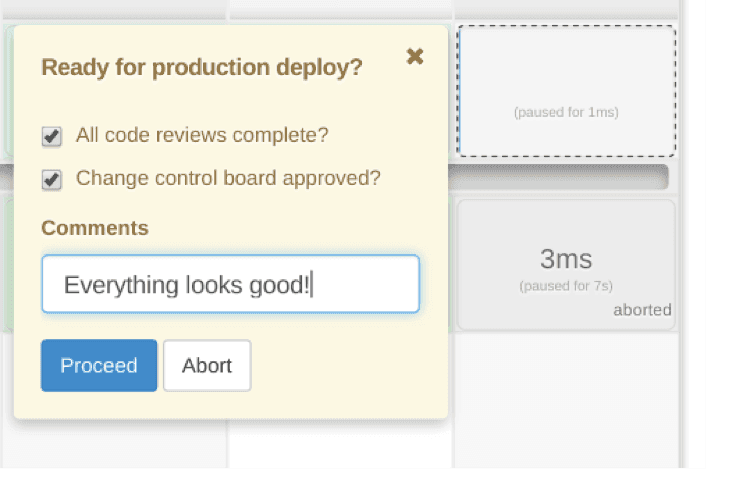
Task: Click the '3ms' duration value
Action: click(566, 259)
